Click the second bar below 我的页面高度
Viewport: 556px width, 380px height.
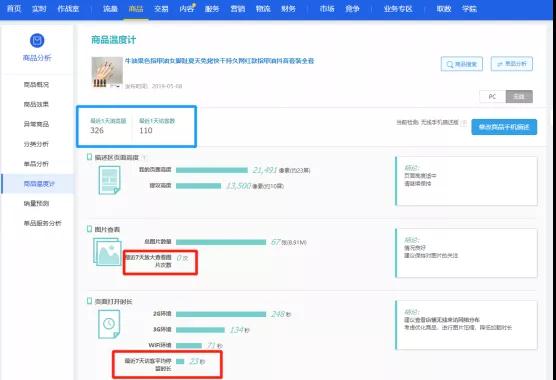pyautogui.click(x=198, y=186)
